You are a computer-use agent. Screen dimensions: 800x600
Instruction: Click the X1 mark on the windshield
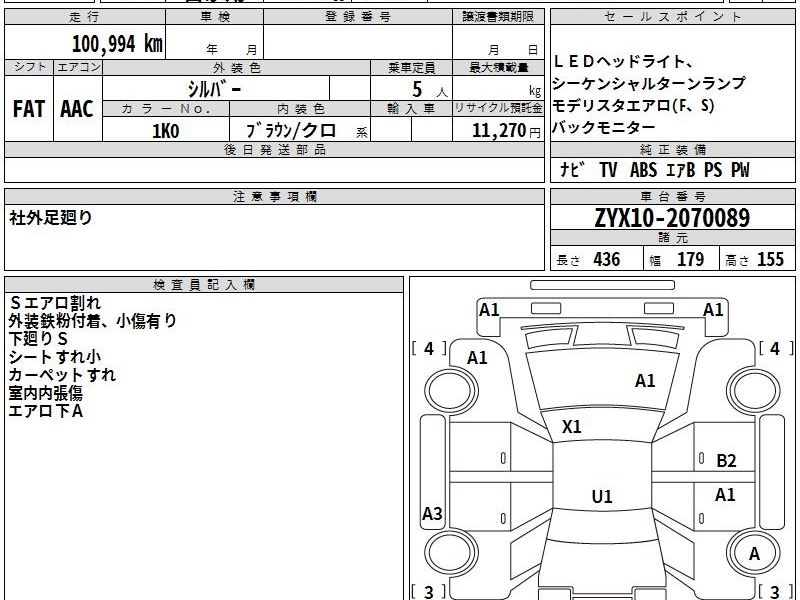tap(571, 427)
